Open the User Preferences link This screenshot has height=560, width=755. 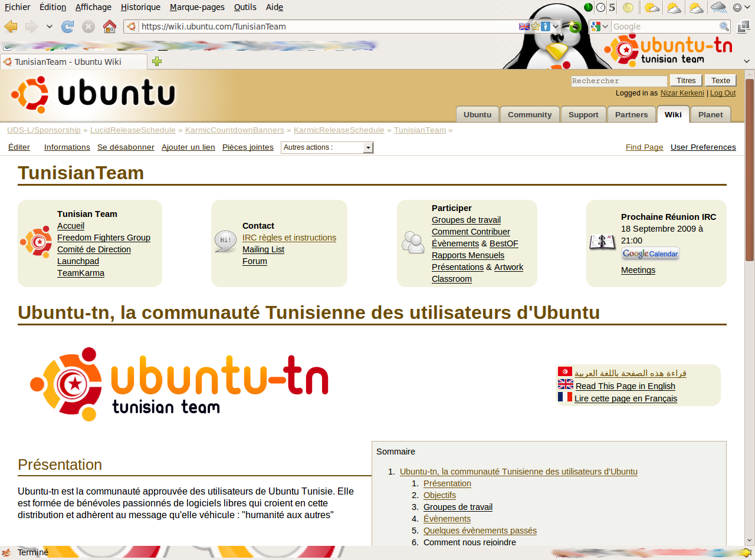coord(703,147)
